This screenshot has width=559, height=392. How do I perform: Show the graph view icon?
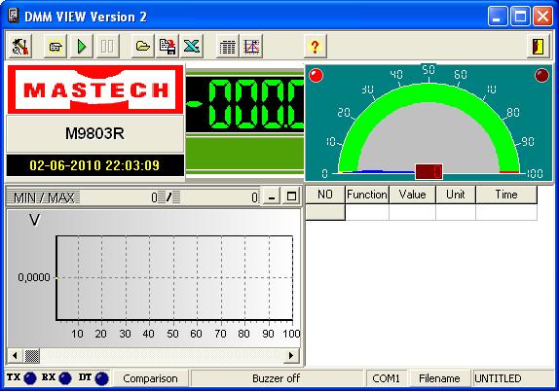[x=251, y=46]
